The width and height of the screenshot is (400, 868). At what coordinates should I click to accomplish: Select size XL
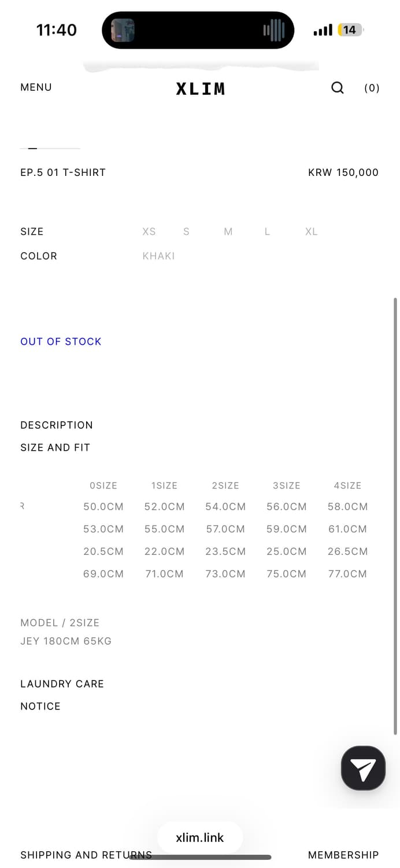(x=312, y=231)
